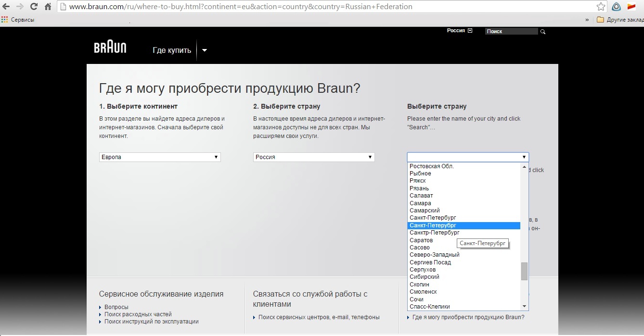The height and width of the screenshot is (336, 644).
Task: Select Сергиев Посад in the list
Action: 464,262
